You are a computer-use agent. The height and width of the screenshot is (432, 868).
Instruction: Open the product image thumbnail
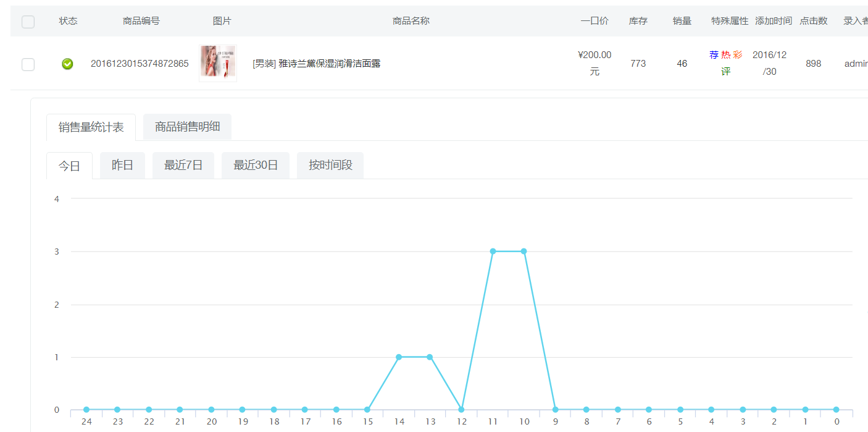pyautogui.click(x=217, y=62)
